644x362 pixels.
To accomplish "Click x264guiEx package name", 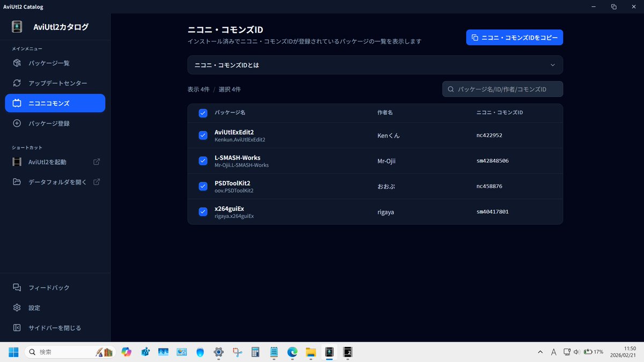I will 230,208.
